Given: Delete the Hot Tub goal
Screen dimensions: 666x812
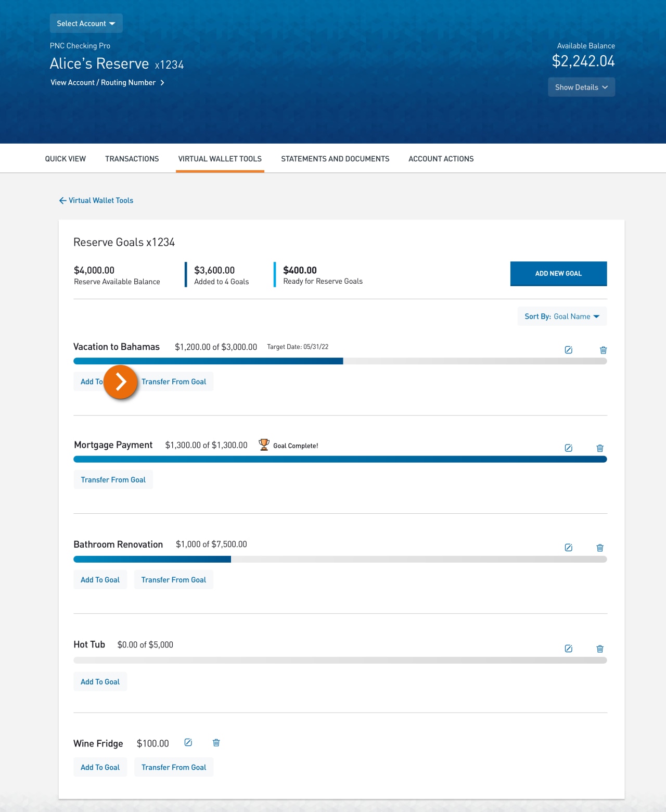Looking at the screenshot, I should pos(599,649).
